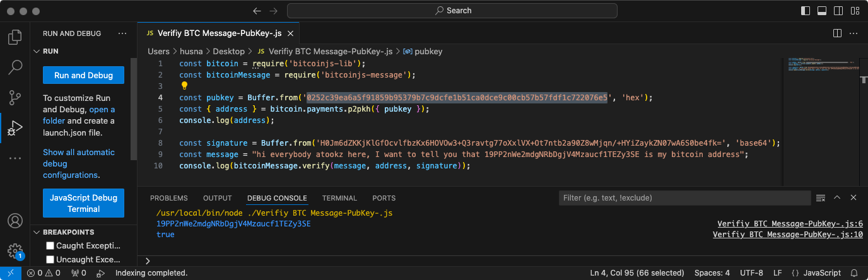The image size is (868, 280).
Task: Select husna in the breadcrumb path
Action: (x=192, y=51)
